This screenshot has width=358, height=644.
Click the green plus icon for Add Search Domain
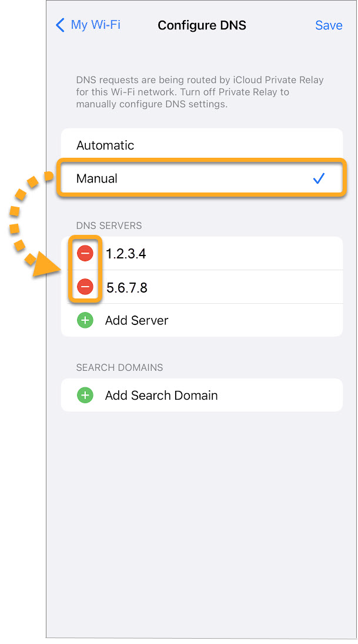coord(85,396)
